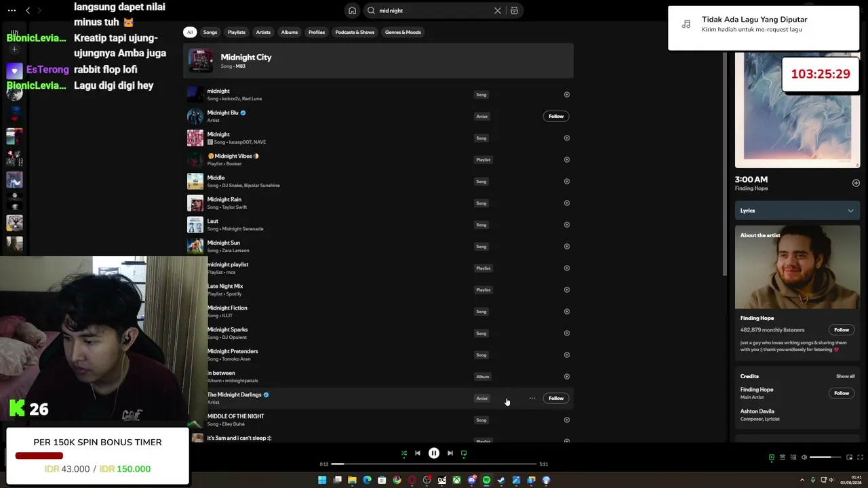
Task: Add Midnight Rain to Liked Songs
Action: [x=567, y=203]
